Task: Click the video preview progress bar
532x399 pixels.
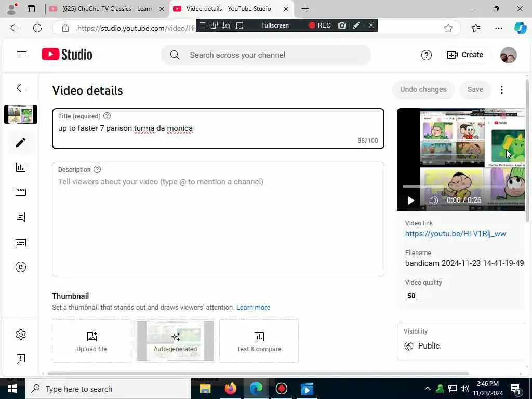Action: (463, 187)
